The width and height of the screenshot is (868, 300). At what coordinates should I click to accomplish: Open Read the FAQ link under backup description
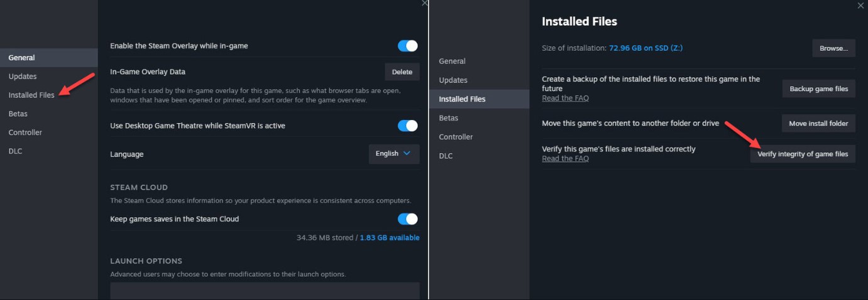[565, 98]
